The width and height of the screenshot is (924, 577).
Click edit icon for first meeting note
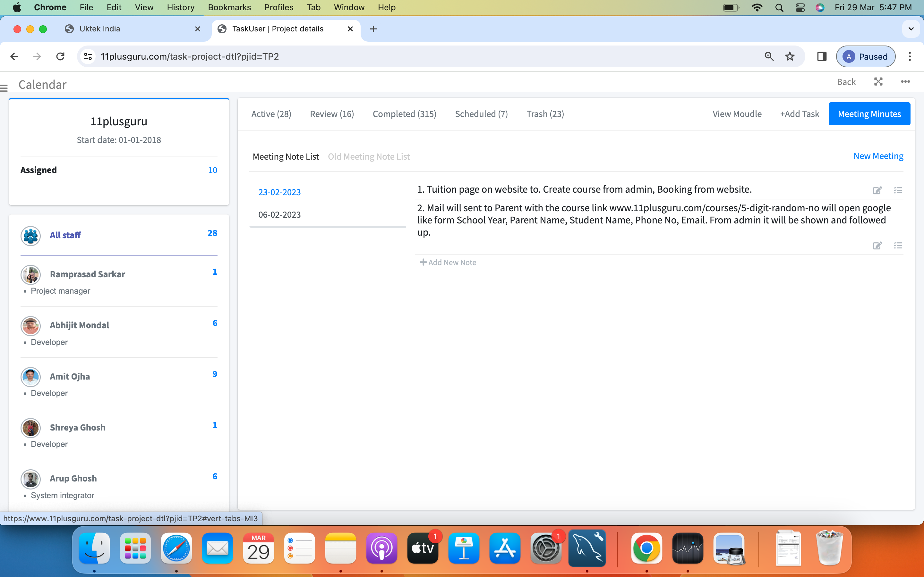pos(877,190)
